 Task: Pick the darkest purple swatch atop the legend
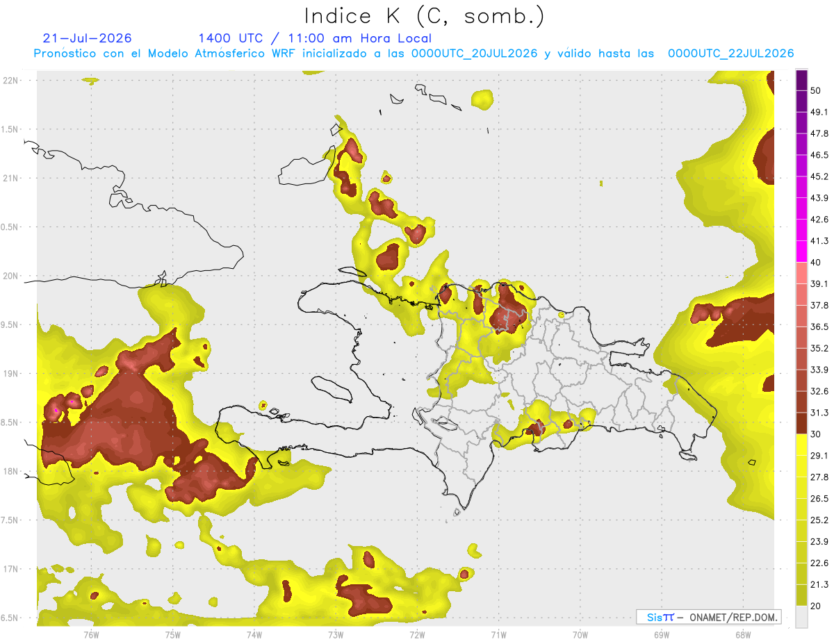tap(801, 80)
